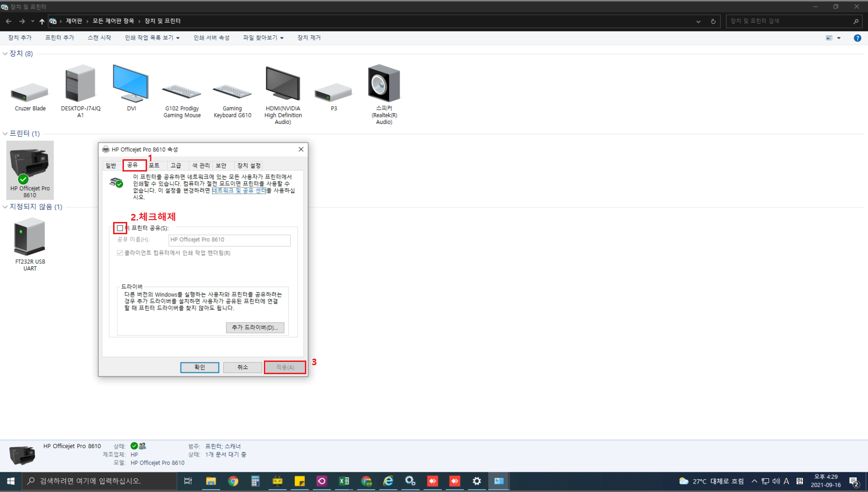Collapse the 장치 (8) group
The image size is (868, 492).
5,54
